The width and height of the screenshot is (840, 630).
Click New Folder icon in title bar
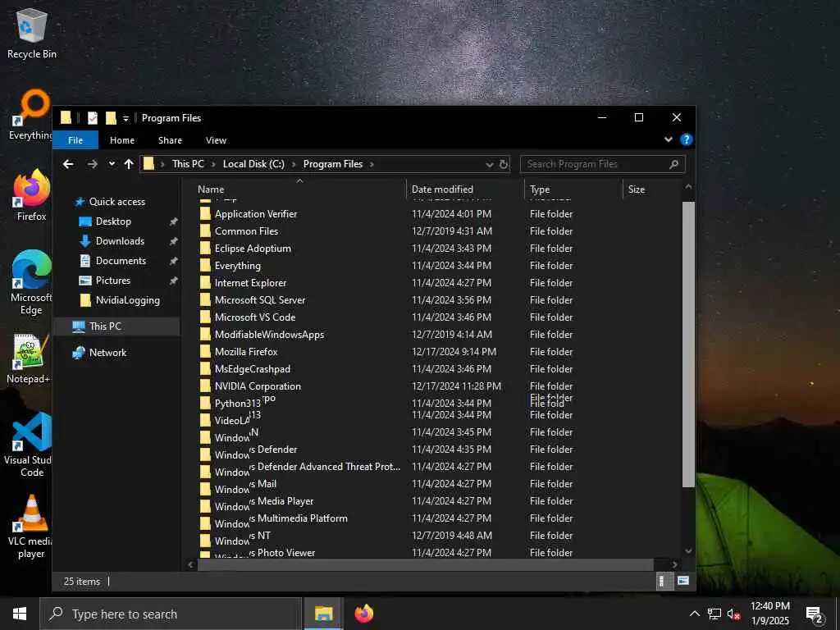111,118
